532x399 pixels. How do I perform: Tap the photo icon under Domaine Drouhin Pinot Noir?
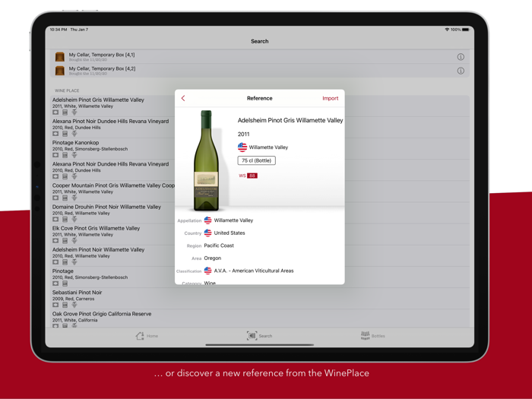55,219
